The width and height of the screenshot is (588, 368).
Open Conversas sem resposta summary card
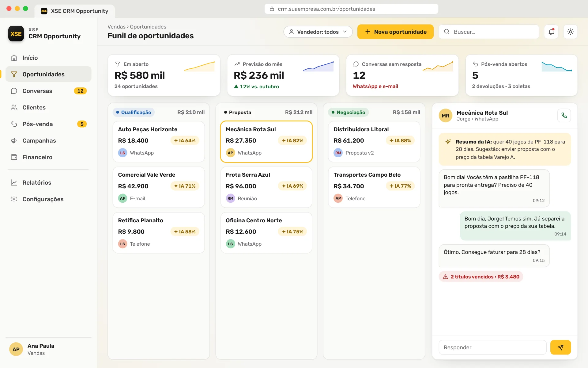point(402,75)
